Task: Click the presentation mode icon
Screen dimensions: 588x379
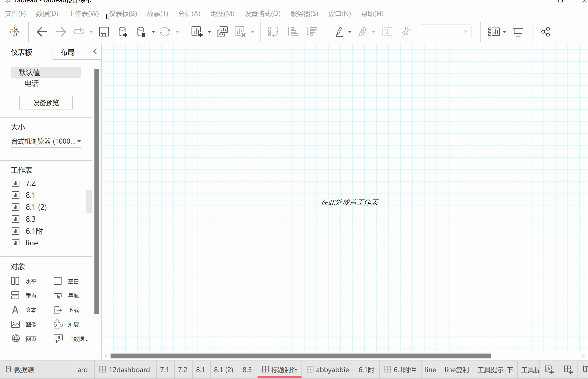Action: click(x=518, y=32)
